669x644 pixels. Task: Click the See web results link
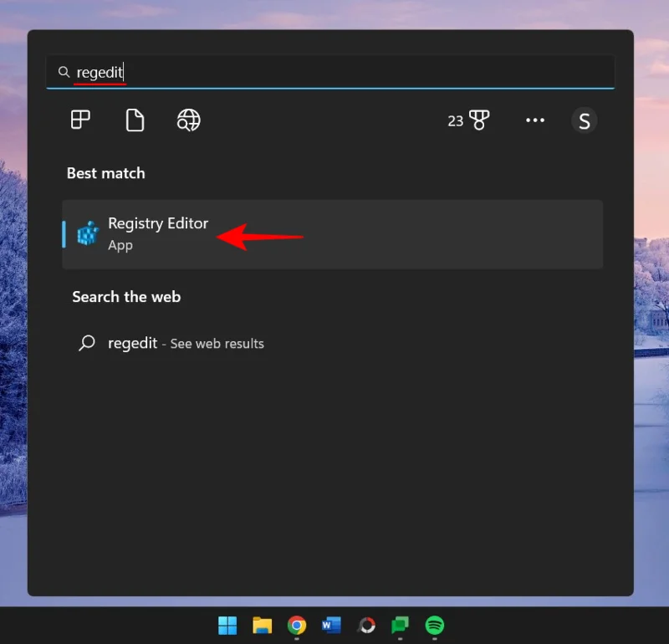[216, 343]
